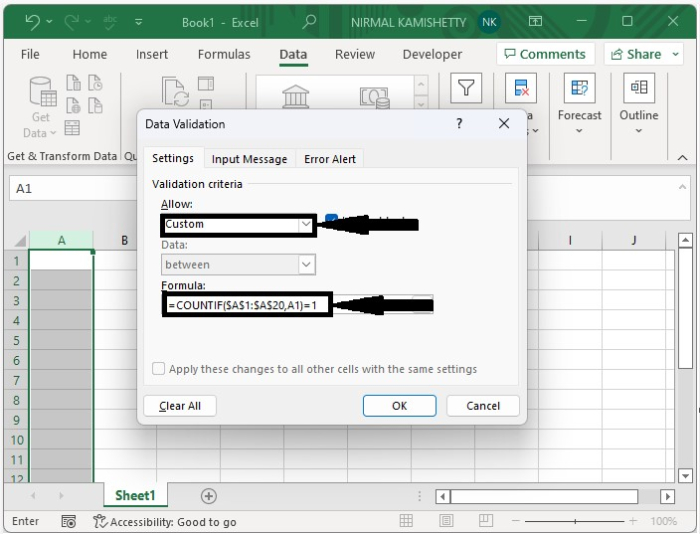Screen dimensions: 700x534
Task: Collapse the ribbon with the chevron
Action: [682, 158]
